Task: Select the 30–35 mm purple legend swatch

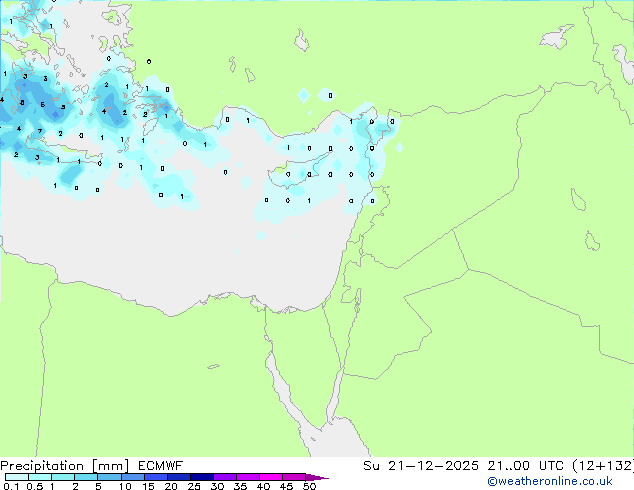Action: 225,477
